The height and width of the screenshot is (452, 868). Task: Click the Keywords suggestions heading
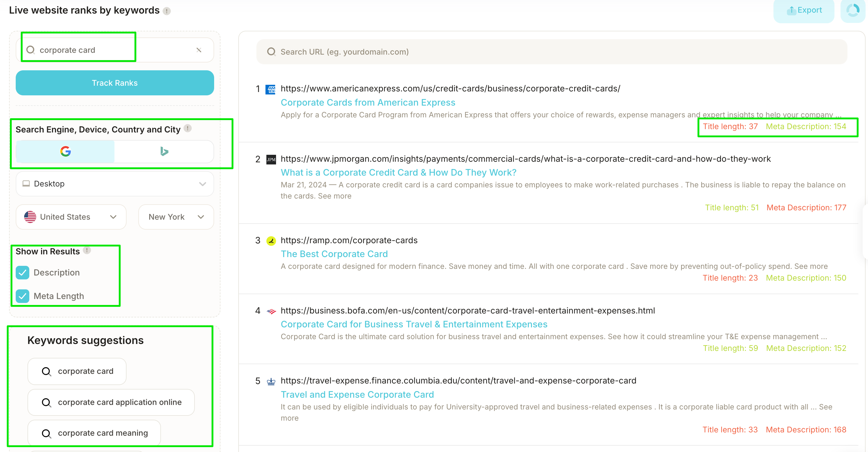click(85, 340)
